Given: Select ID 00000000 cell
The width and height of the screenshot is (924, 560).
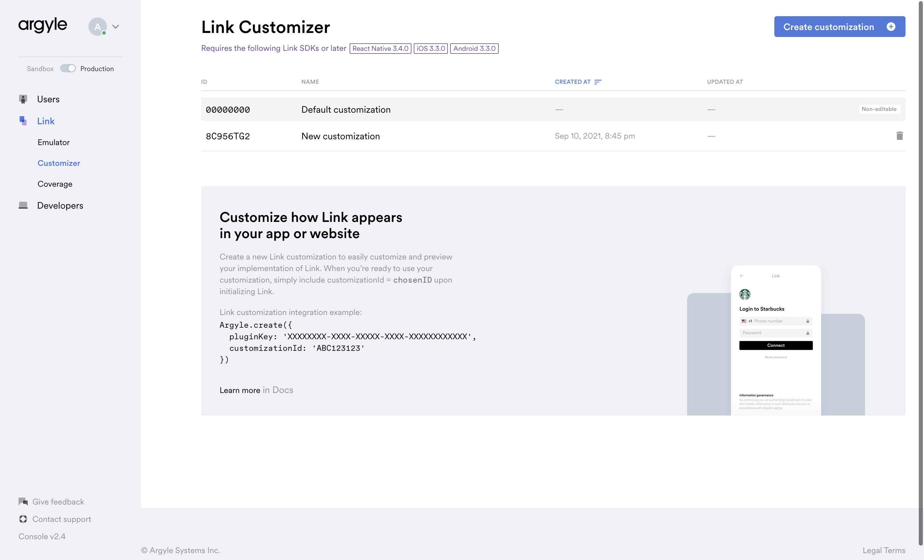Looking at the screenshot, I should [228, 110].
